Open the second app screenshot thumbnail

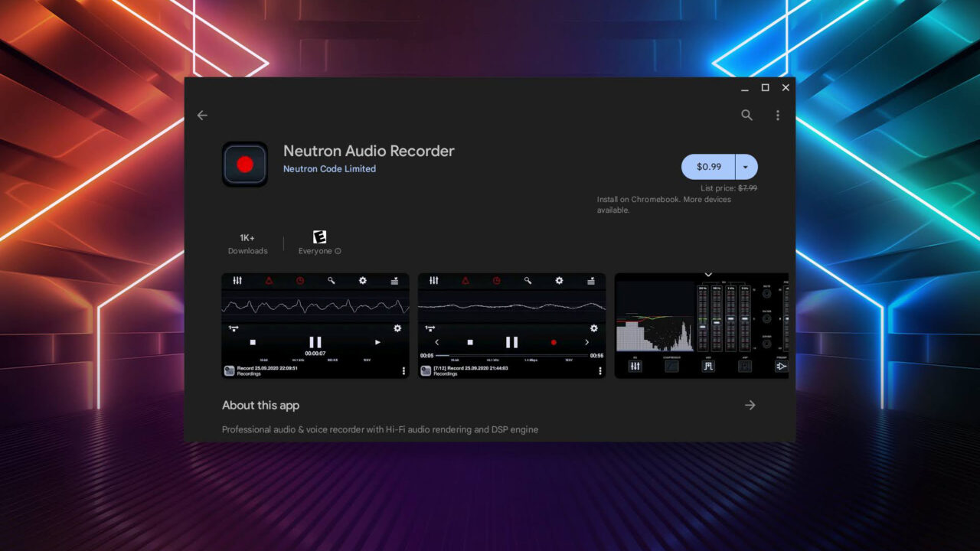511,326
